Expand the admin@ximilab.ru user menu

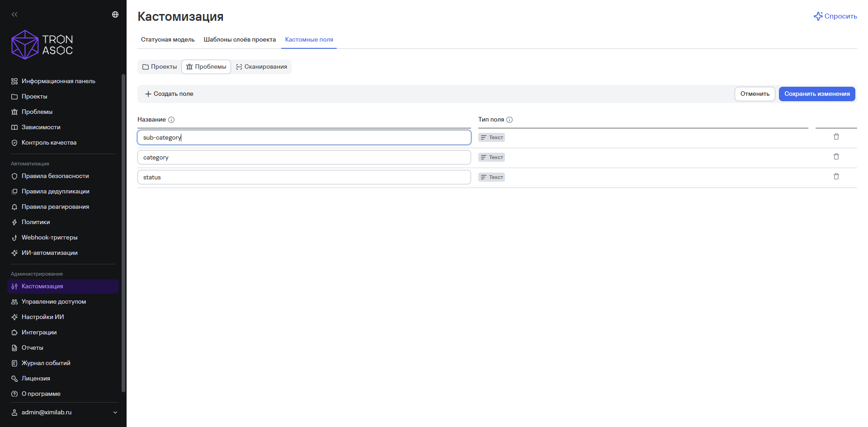pos(64,412)
